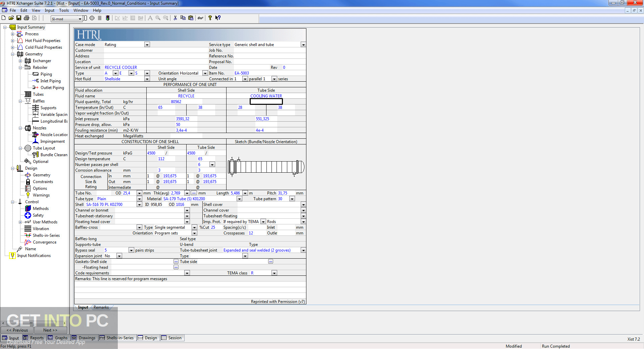
Task: Open the File menu
Action: click(13, 10)
